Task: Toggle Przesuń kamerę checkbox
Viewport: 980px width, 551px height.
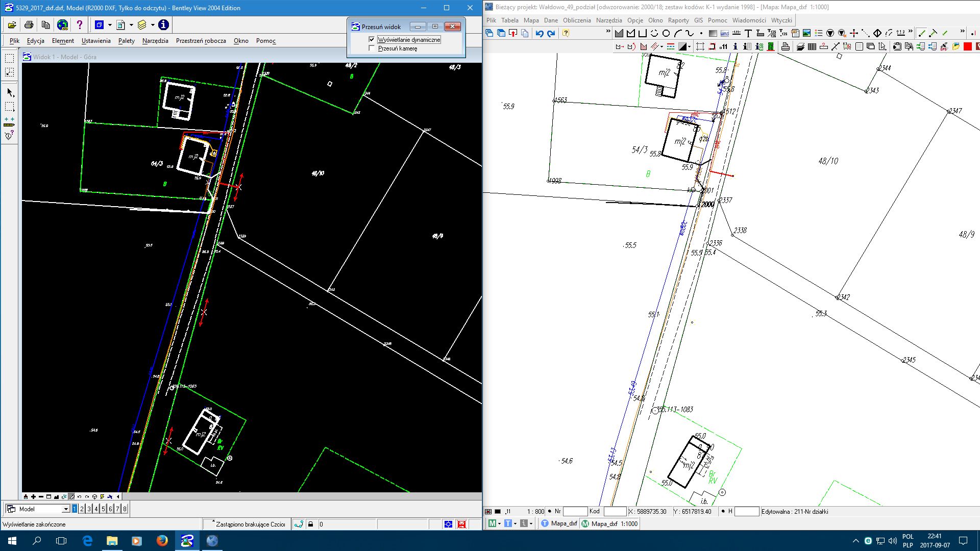Action: click(x=372, y=48)
